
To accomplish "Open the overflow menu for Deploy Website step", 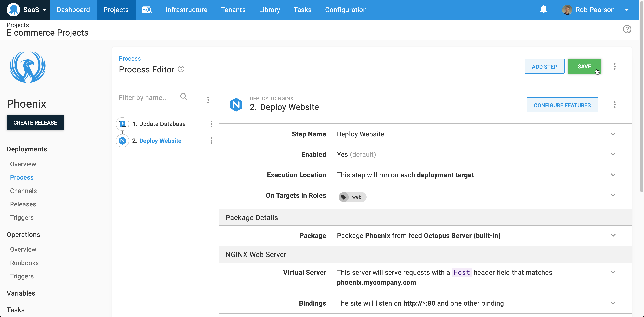I will click(212, 141).
